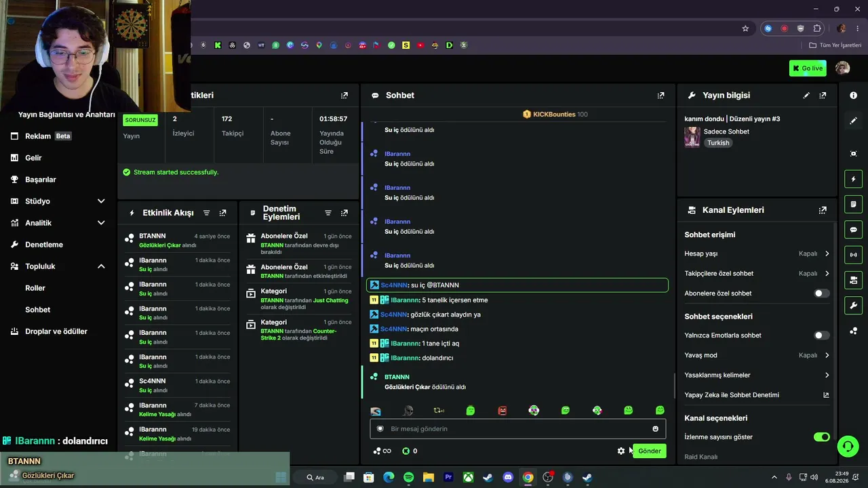868x488 pixels.
Task: Pop out the session statistics panel
Action: click(x=344, y=96)
